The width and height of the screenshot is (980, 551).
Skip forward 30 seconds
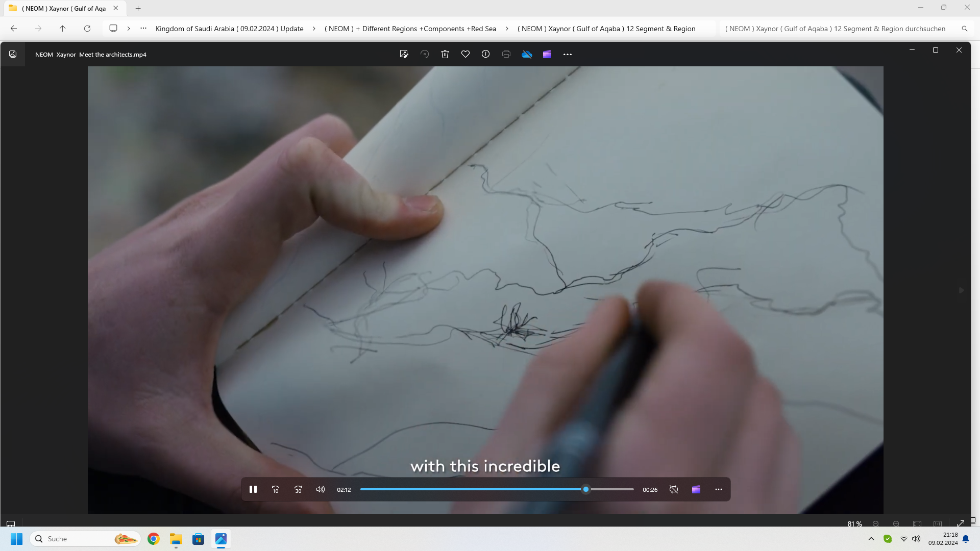click(x=298, y=489)
